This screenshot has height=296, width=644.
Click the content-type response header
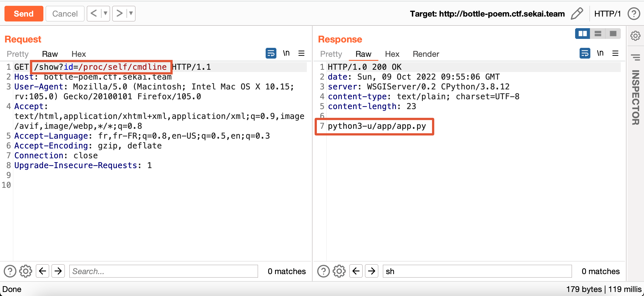tap(424, 97)
